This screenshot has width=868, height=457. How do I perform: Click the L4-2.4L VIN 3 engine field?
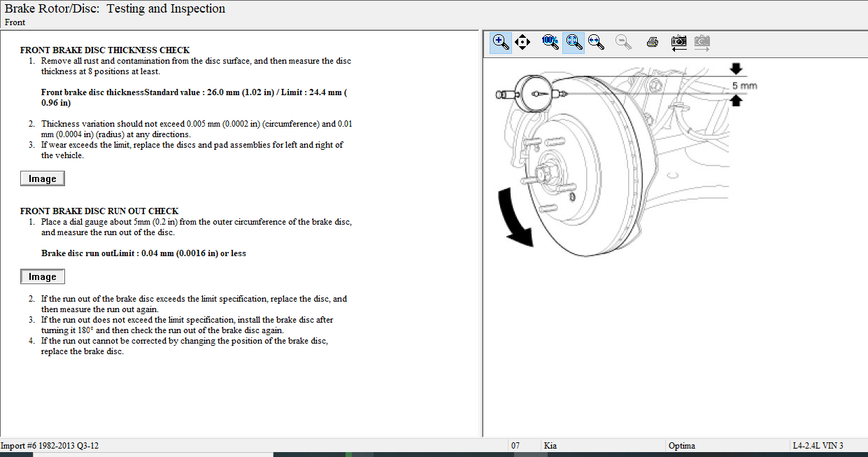click(x=817, y=446)
